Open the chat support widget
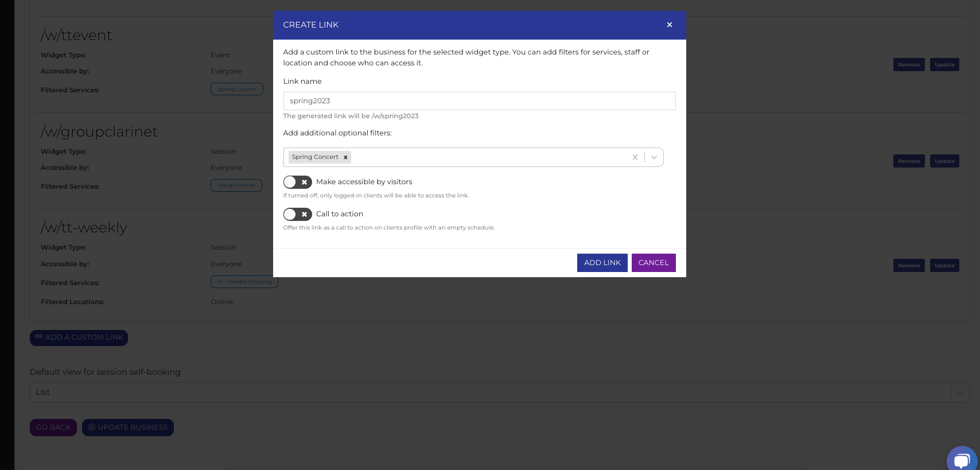Viewport: 980px width, 470px height. (x=961, y=460)
